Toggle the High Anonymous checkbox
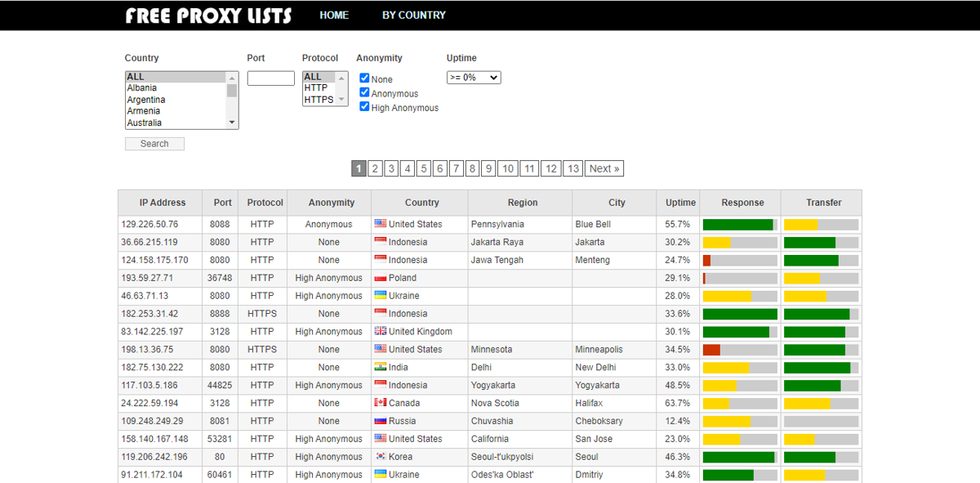980x483 pixels. [x=363, y=106]
